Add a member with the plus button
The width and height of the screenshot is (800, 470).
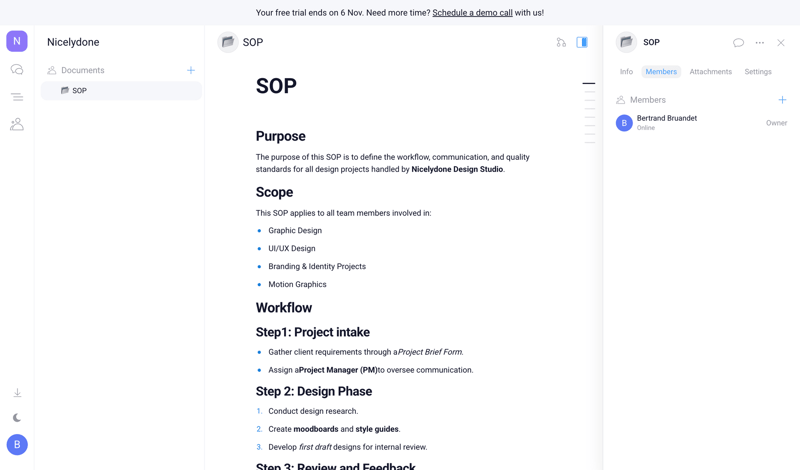click(782, 100)
